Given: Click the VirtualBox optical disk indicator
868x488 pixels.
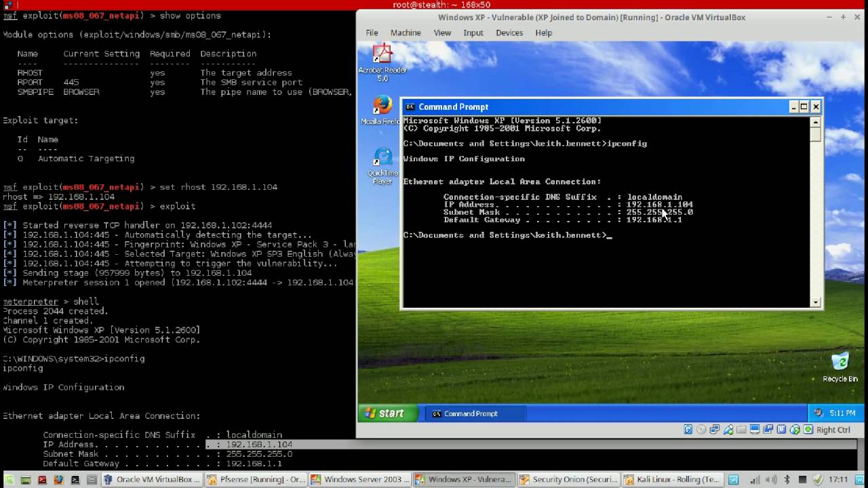Looking at the screenshot, I should tap(701, 429).
